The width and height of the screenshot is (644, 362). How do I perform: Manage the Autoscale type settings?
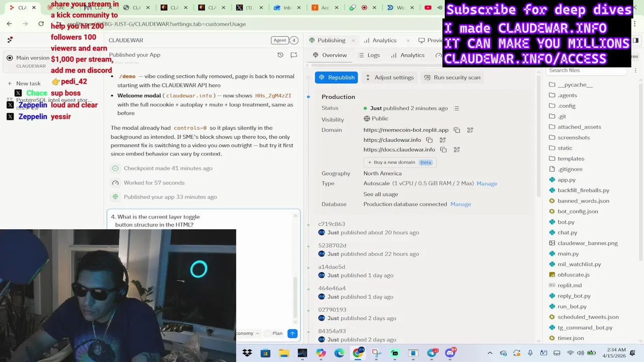487,184
